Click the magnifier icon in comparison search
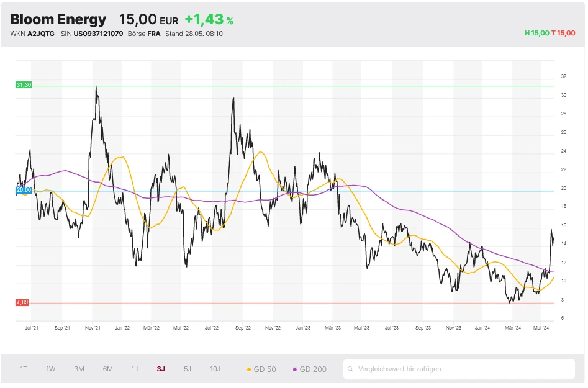588x388 pixels. tap(351, 369)
